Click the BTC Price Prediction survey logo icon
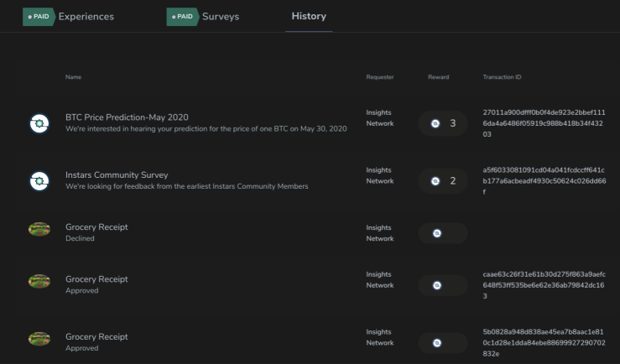The width and height of the screenshot is (620, 364). coord(39,123)
